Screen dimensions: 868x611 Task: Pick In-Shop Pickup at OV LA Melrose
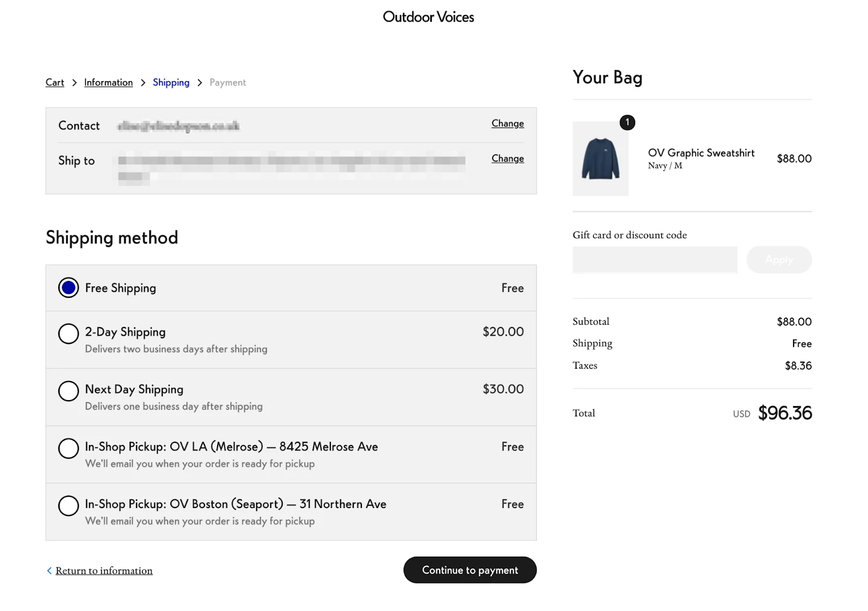pyautogui.click(x=68, y=448)
